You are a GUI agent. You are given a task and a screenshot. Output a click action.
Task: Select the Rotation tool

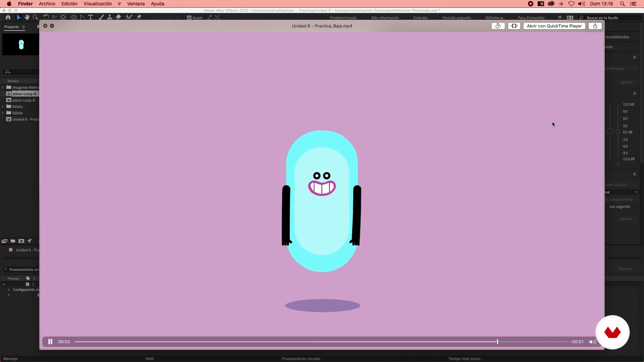(x=46, y=17)
